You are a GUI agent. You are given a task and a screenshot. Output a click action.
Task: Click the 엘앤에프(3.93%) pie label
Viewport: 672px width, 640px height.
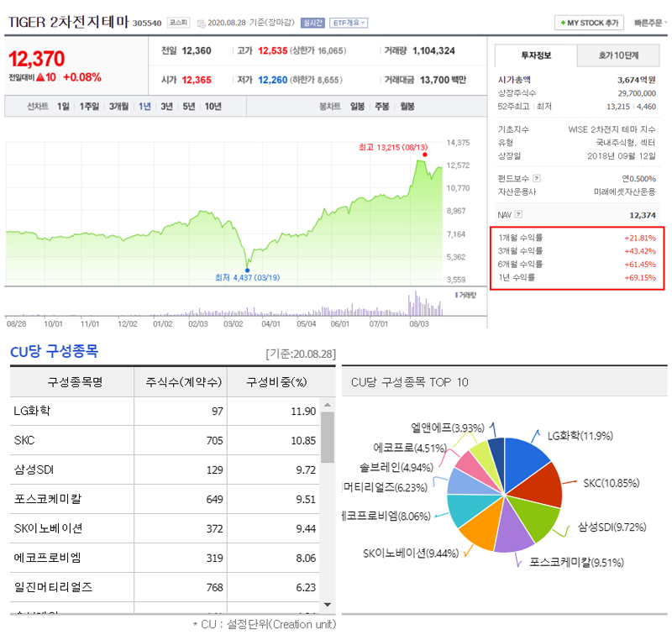(448, 428)
